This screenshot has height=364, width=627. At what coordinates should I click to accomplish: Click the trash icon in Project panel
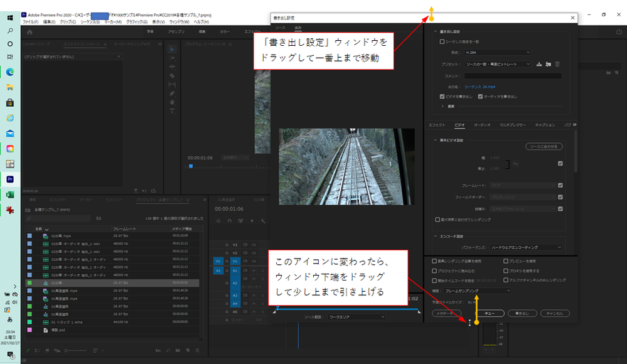pyautogui.click(x=197, y=350)
